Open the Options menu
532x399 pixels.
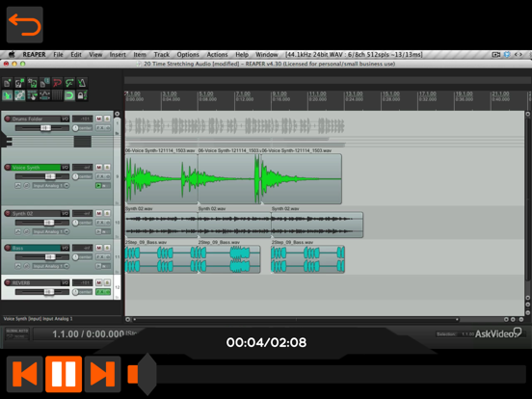(188, 54)
